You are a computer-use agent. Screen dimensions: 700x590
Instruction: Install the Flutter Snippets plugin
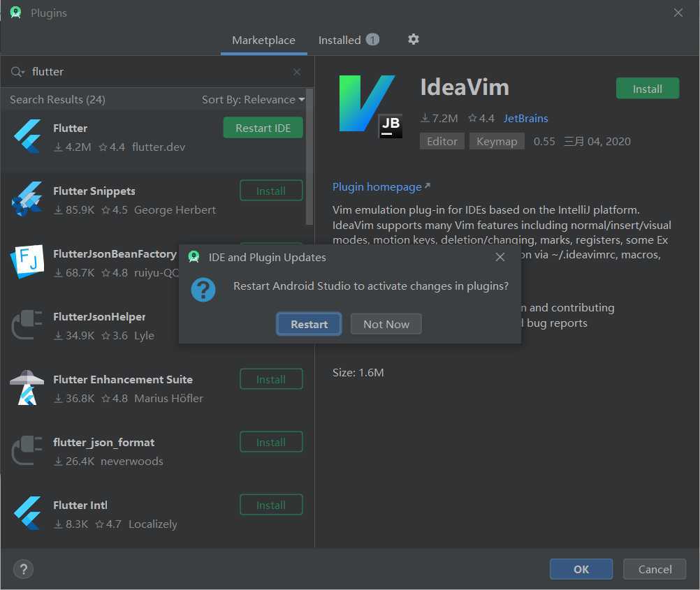pyautogui.click(x=271, y=191)
